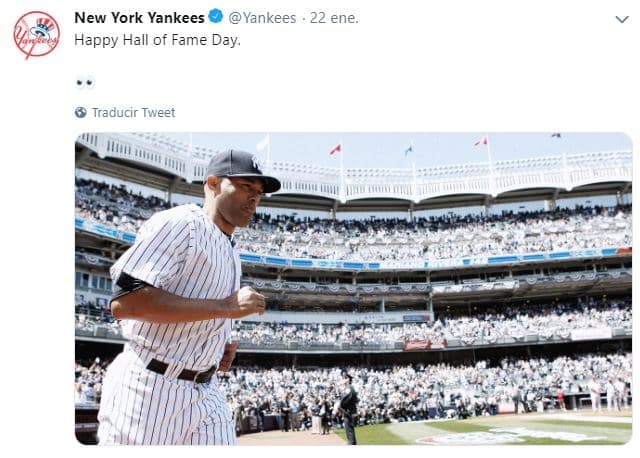Click the eyes emoji in the tweet
This screenshot has width=640, height=458.
tap(85, 82)
